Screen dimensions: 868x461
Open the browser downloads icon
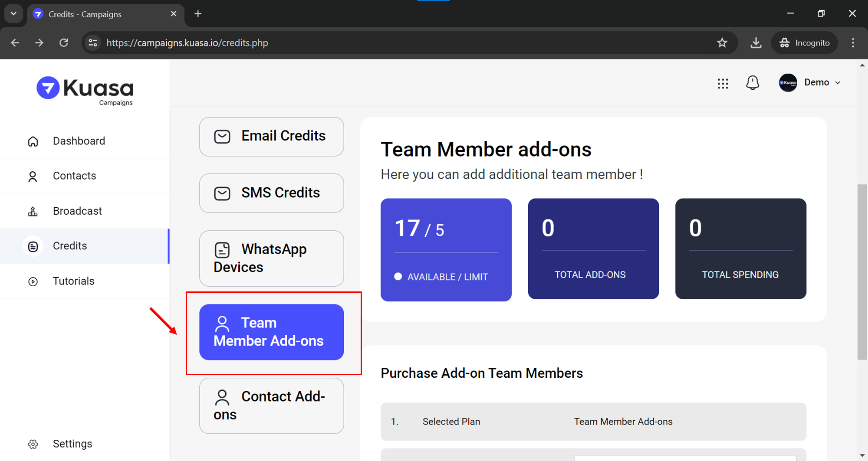pyautogui.click(x=756, y=43)
